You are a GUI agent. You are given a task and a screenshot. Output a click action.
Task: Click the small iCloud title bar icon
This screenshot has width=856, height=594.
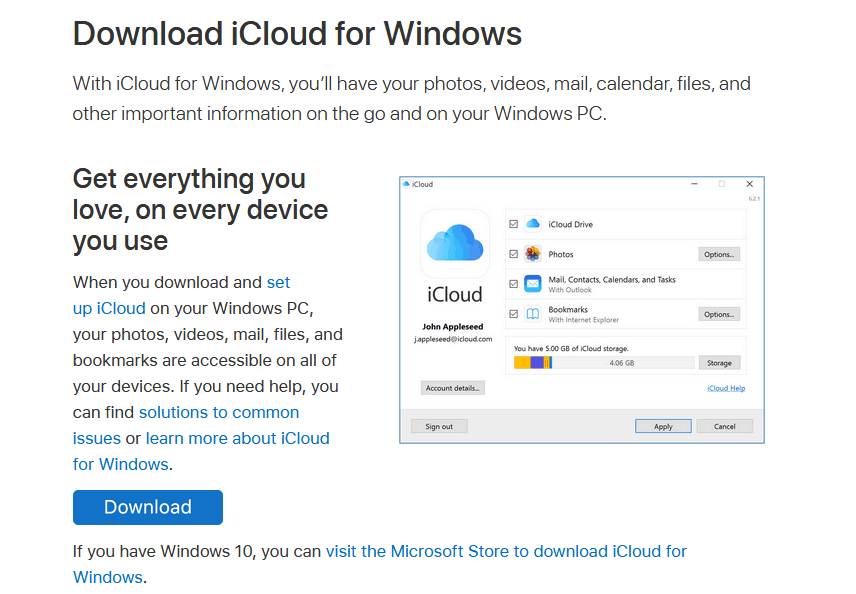[406, 184]
